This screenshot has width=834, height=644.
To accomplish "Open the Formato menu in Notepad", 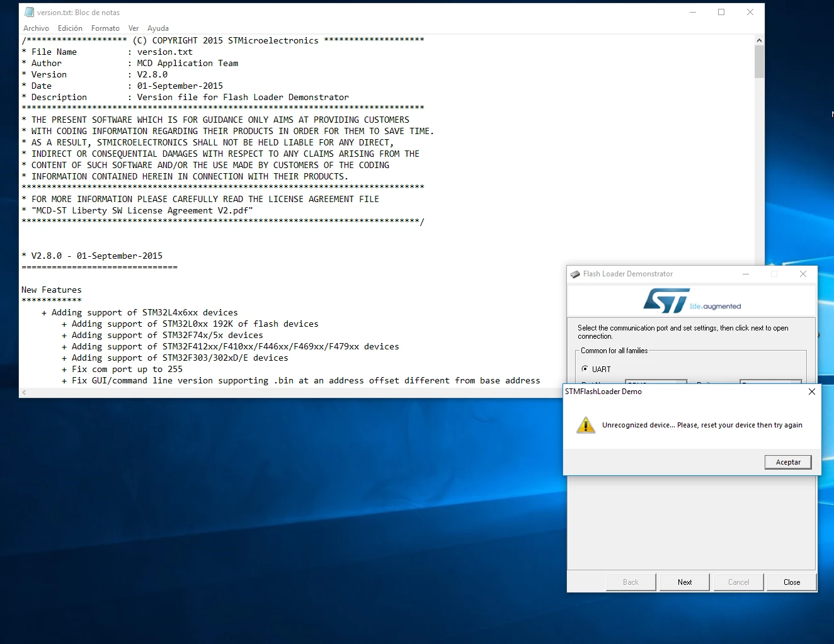I will pos(105,28).
